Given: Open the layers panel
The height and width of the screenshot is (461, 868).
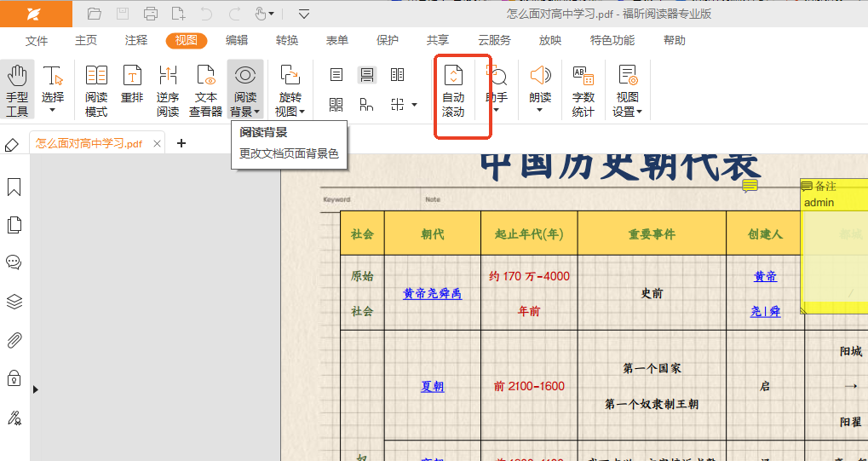Looking at the screenshot, I should tap(14, 302).
